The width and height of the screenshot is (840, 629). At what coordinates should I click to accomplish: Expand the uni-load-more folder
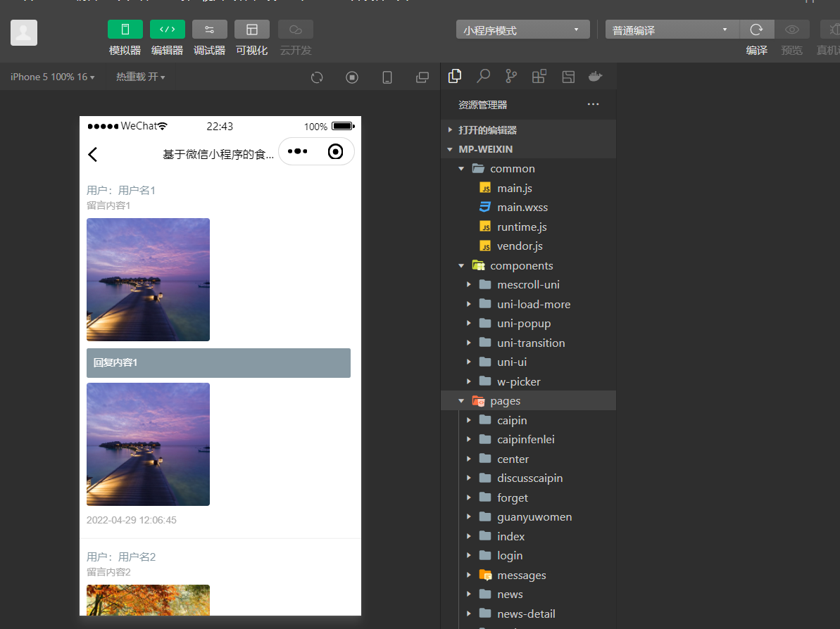(528, 304)
